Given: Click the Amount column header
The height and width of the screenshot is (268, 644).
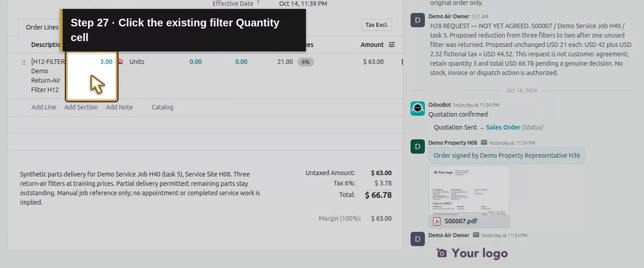Looking at the screenshot, I should (x=372, y=45).
